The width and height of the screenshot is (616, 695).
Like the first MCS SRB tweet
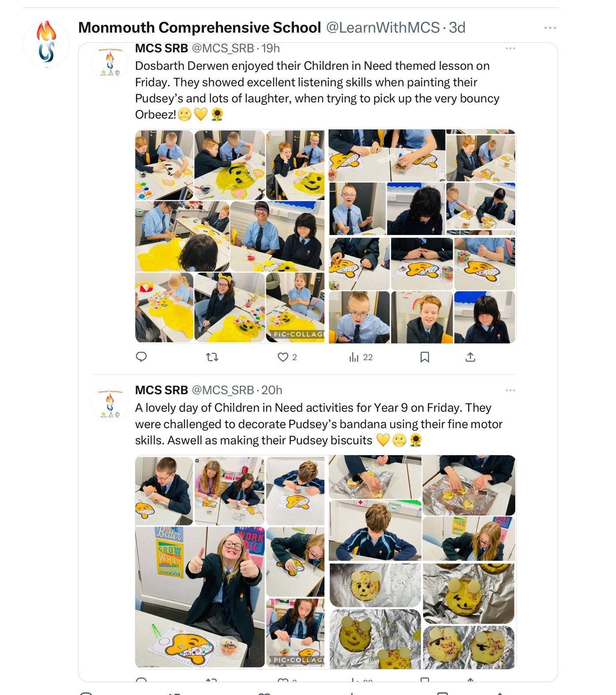point(287,357)
